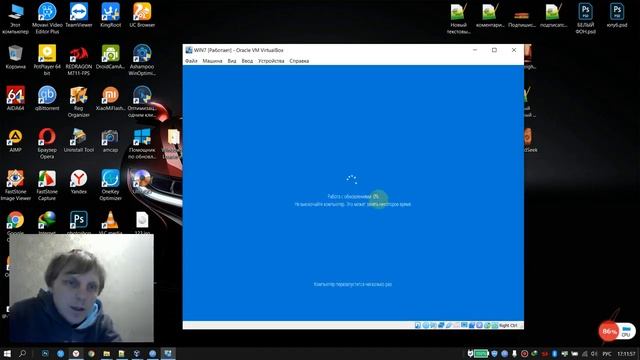The height and width of the screenshot is (360, 640).
Task: Select the Корзина recycle bin icon
Action: click(x=16, y=57)
